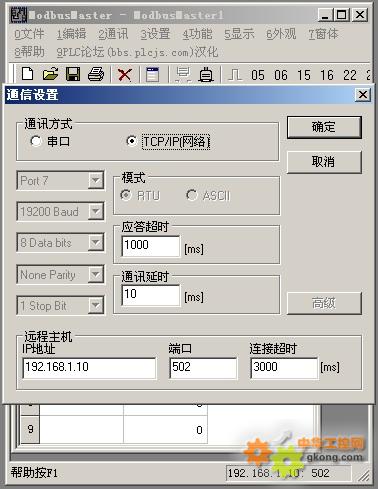Open the 2通讯 menu
The width and height of the screenshot is (378, 489).
(113, 34)
